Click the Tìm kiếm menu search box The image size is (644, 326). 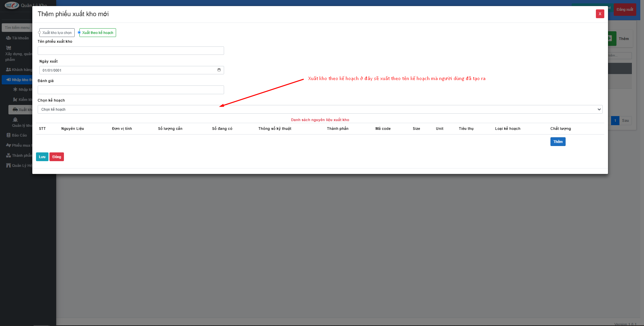pyautogui.click(x=17, y=28)
